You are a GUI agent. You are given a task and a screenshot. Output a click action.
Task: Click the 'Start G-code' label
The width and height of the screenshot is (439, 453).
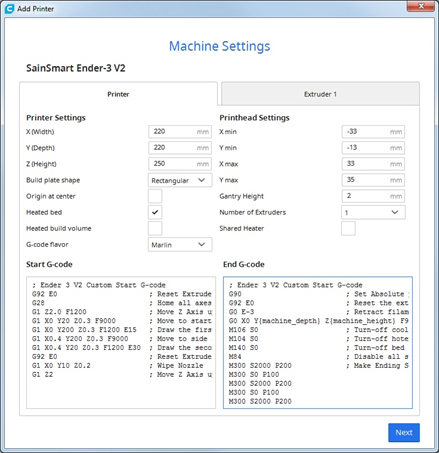[49, 264]
